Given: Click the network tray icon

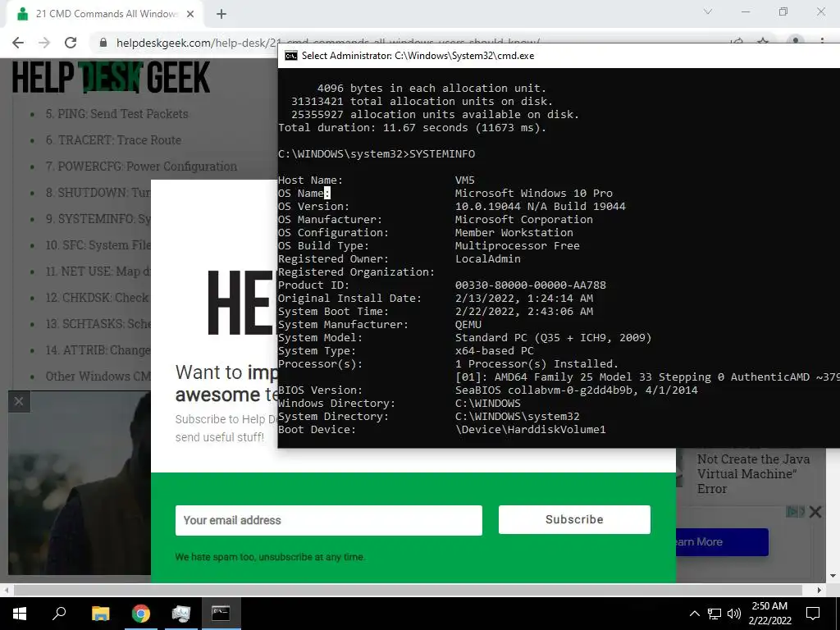Looking at the screenshot, I should 714,614.
